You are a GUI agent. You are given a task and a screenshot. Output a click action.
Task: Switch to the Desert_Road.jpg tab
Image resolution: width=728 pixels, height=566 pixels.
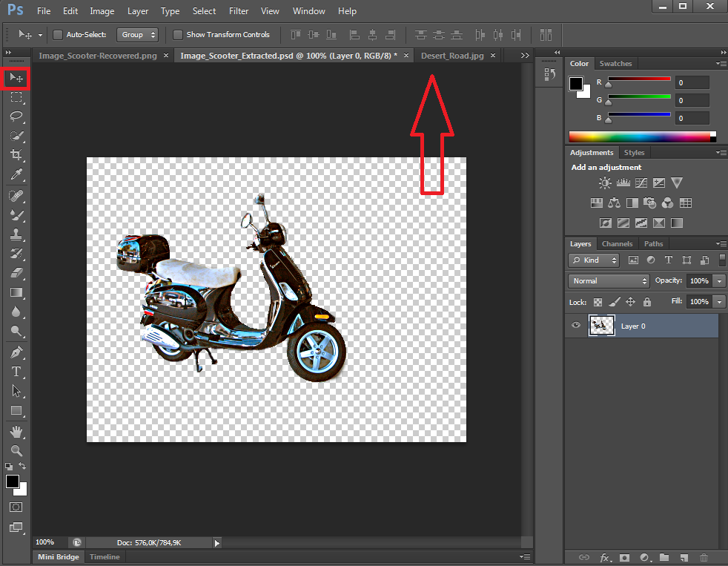click(452, 55)
